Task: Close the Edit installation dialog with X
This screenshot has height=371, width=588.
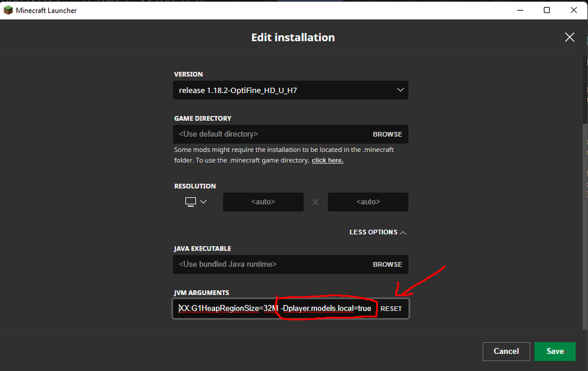Action: point(569,37)
